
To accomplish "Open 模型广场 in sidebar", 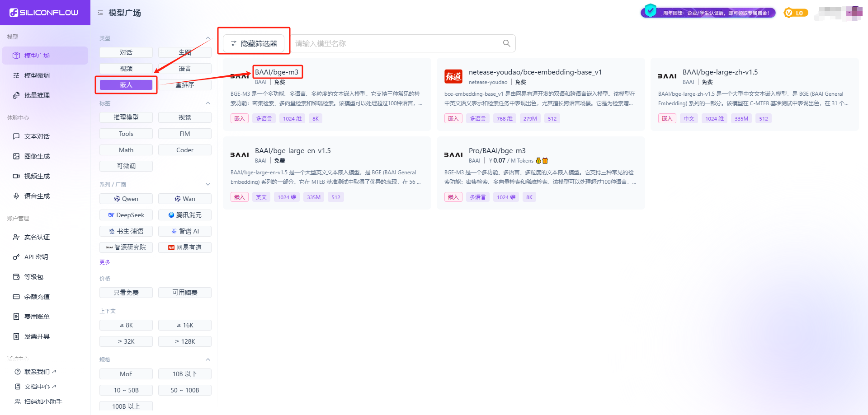I will 45,56.
